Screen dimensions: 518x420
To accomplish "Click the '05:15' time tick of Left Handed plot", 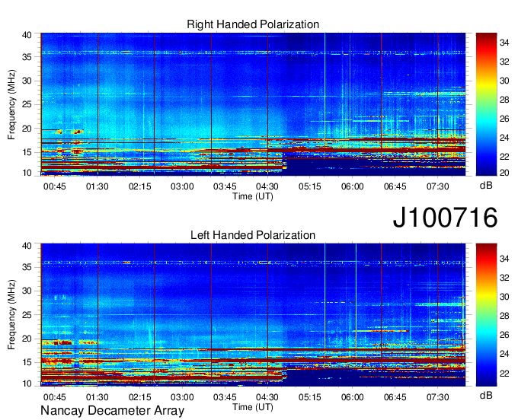I will pos(309,397).
